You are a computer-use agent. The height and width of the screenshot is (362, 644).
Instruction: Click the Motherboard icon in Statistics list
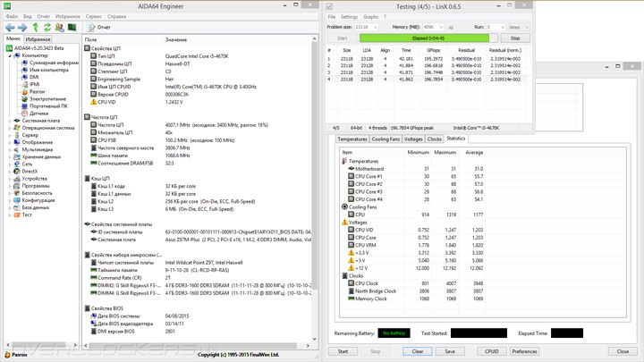point(352,169)
